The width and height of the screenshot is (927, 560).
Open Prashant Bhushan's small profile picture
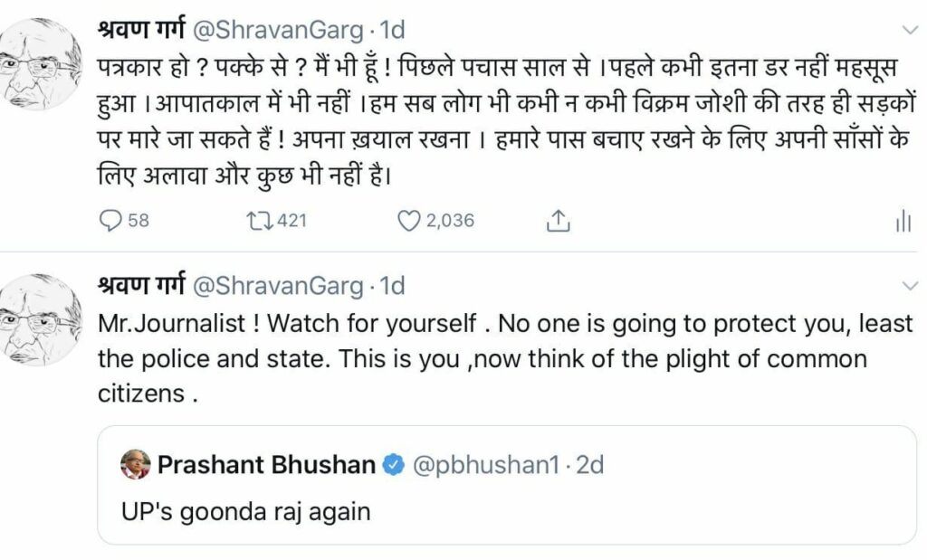point(136,465)
